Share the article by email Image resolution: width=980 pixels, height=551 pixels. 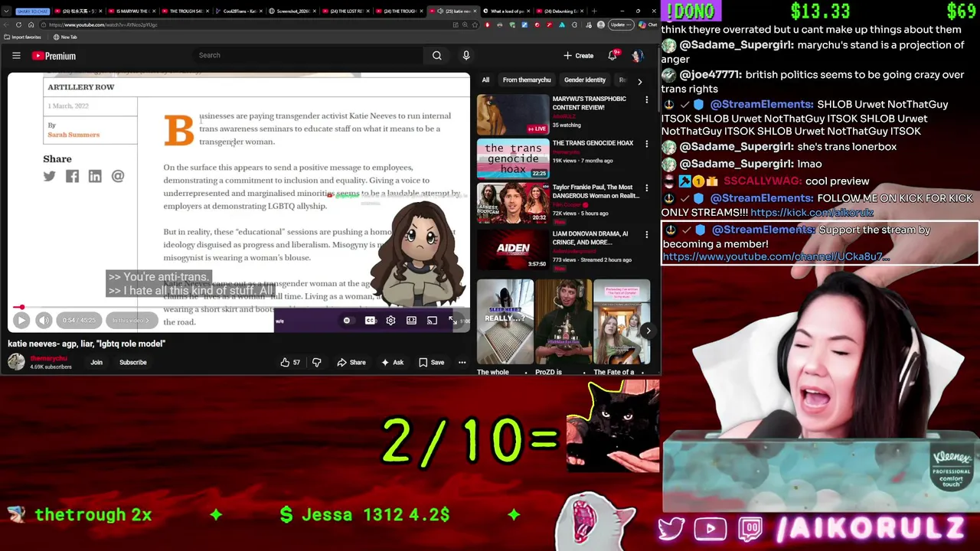118,176
